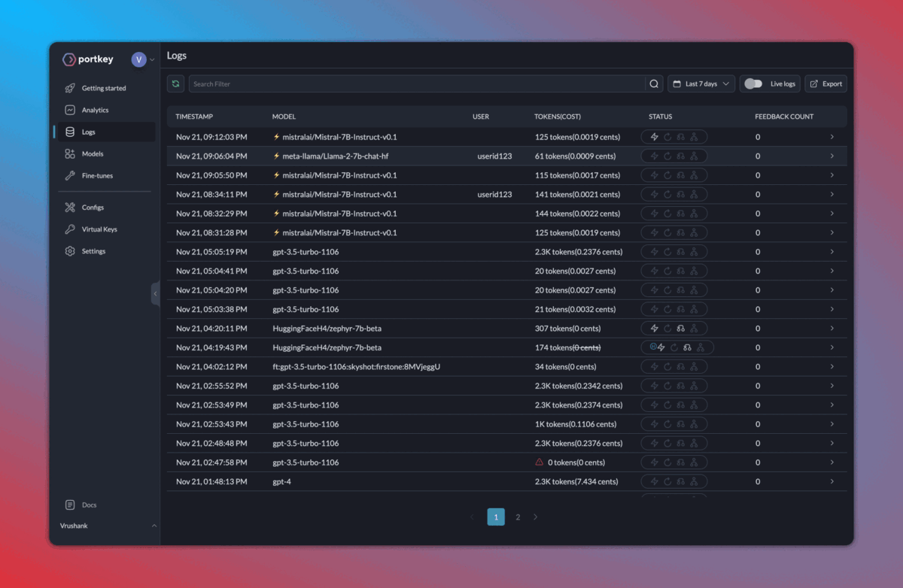
Task: Open the Virtual Keys section
Action: [x=99, y=229]
